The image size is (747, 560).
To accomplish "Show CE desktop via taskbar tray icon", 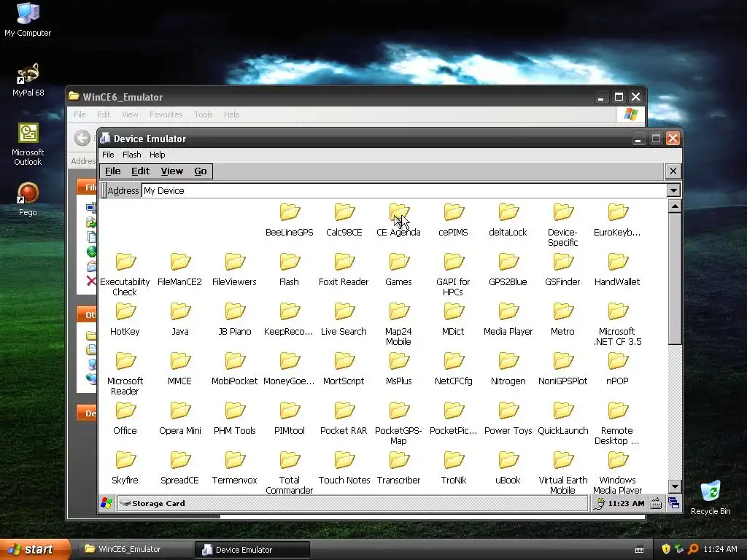I will pyautogui.click(x=673, y=503).
